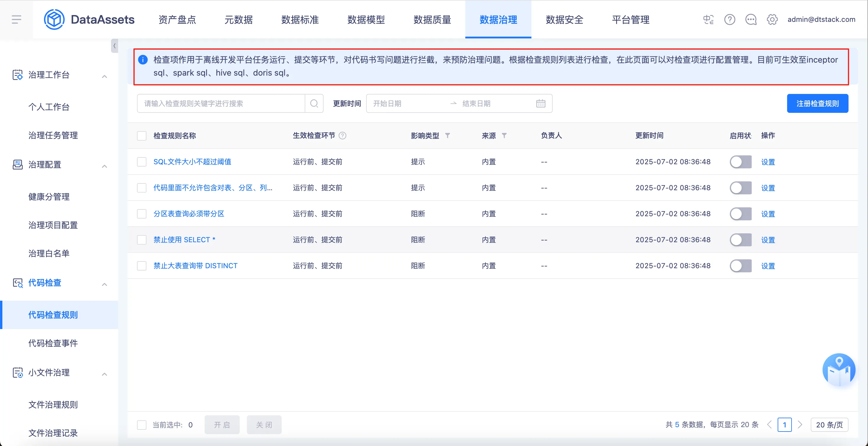Open 代码检查事件 in the sidebar
Image resolution: width=868 pixels, height=446 pixels.
click(53, 343)
